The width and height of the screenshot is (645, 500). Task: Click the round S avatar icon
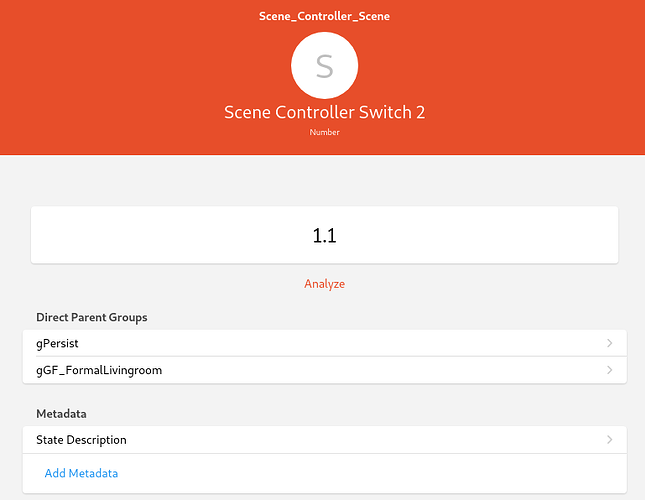(x=324, y=65)
